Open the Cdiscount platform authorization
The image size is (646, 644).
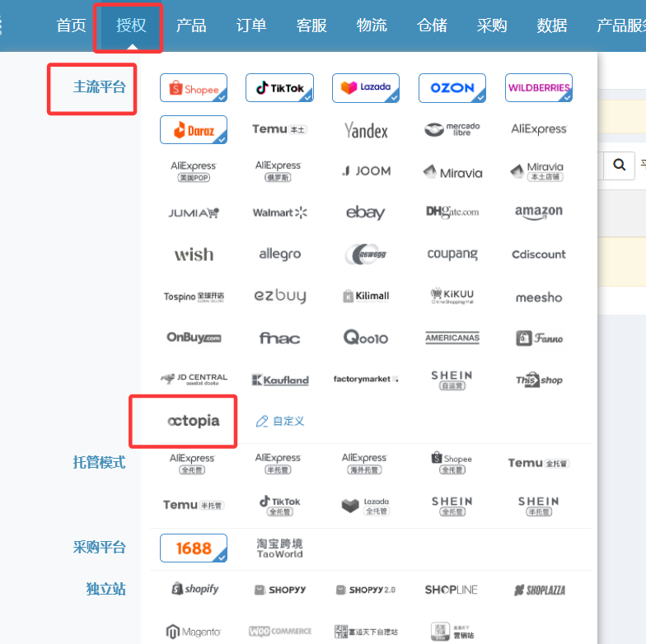coord(539,254)
